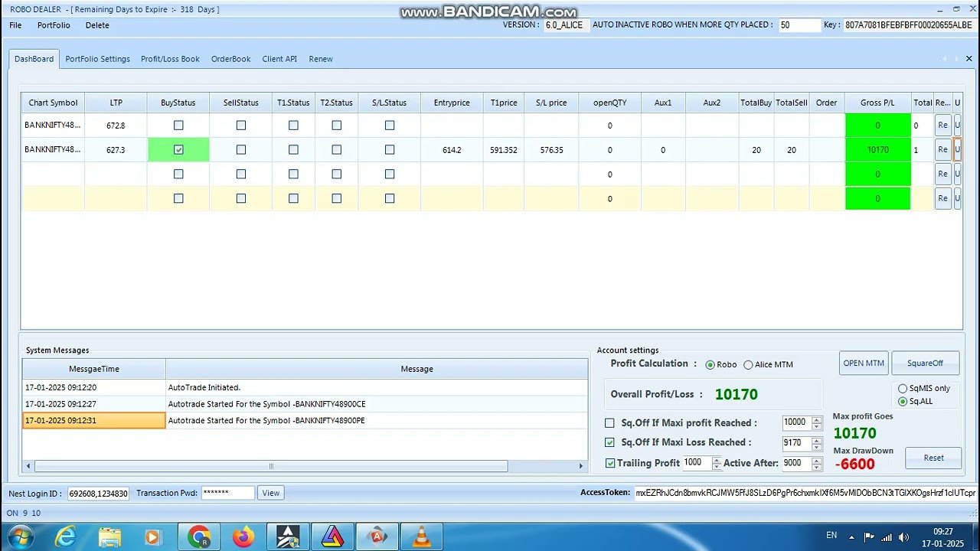Open the Client API tab
The image size is (980, 551).
(x=279, y=59)
